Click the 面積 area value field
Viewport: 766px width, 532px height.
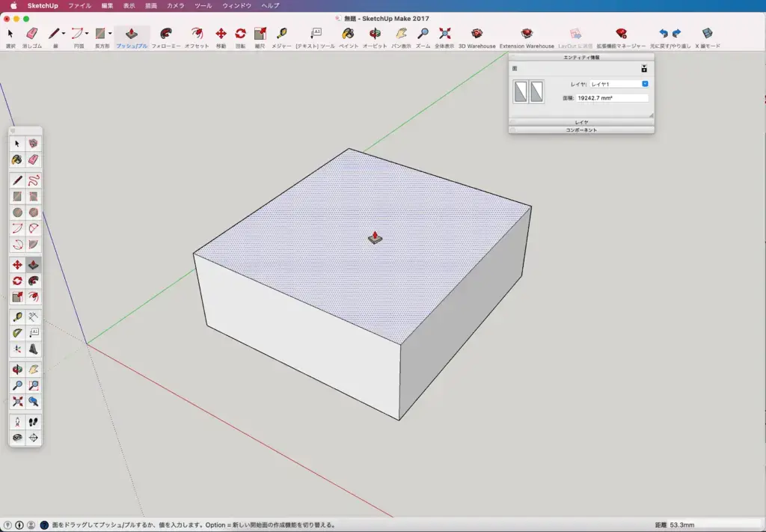(612, 98)
